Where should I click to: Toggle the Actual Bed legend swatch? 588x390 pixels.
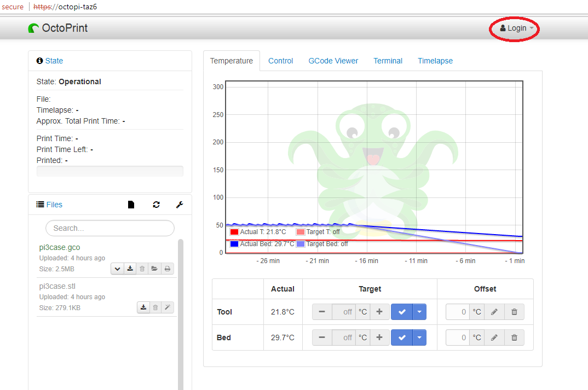point(234,244)
